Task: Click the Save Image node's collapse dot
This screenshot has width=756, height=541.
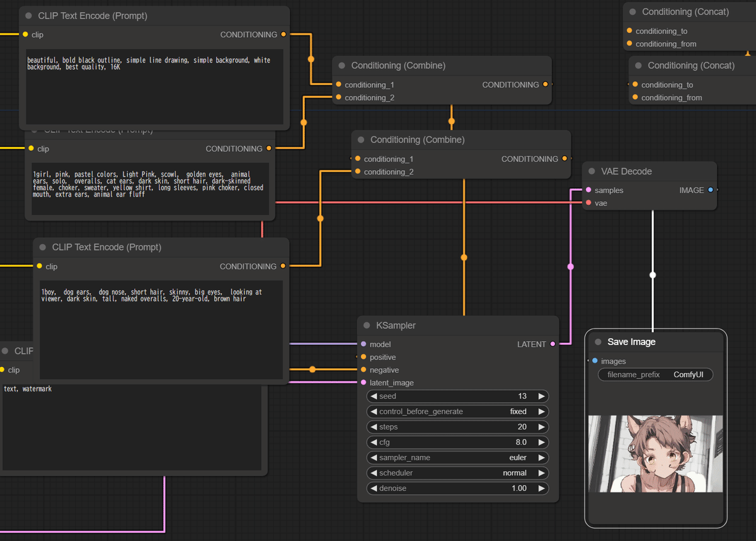Action: pos(598,342)
